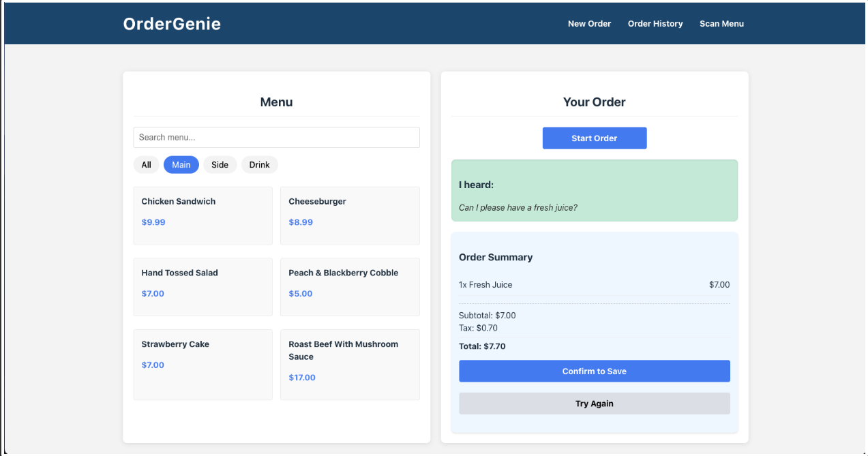Select the Peach & Blackberry Cobble

[350, 286]
